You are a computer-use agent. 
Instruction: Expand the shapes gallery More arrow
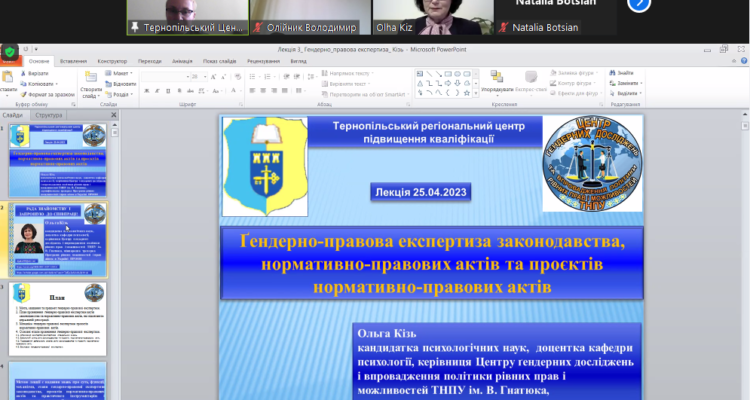click(475, 94)
